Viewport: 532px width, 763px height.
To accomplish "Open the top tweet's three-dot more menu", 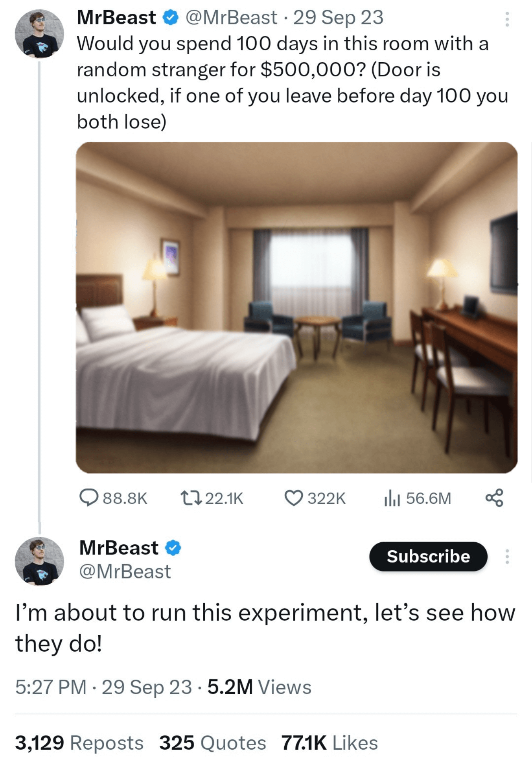I will (507, 19).
